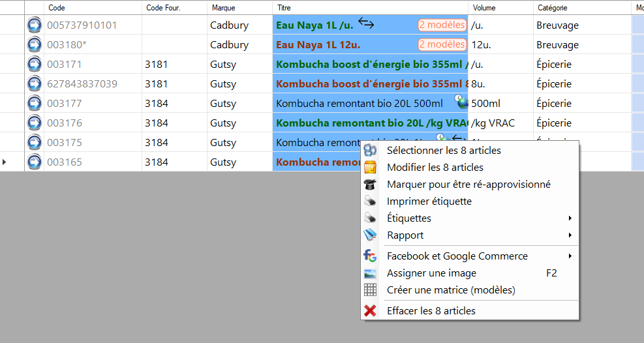Screen dimensions: 644x343
Task: Click the arrow icon for row 003171
Action: [x=35, y=64]
